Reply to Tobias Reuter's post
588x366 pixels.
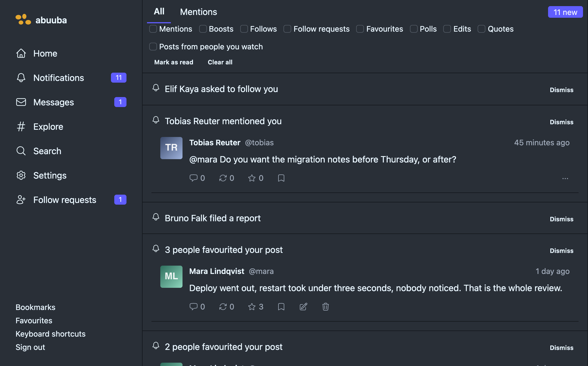pos(193,178)
